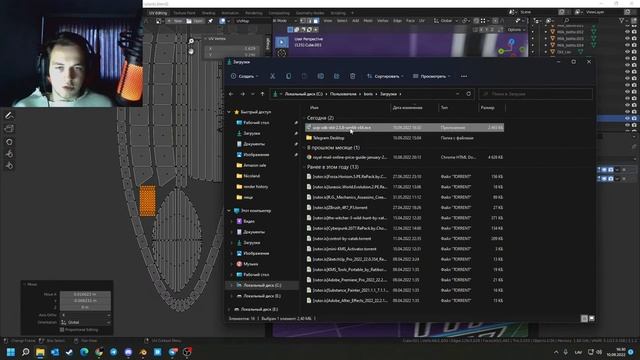Viewport: 640px width, 360px height.
Task: Open the three-dot more options menu
Action: click(464, 76)
